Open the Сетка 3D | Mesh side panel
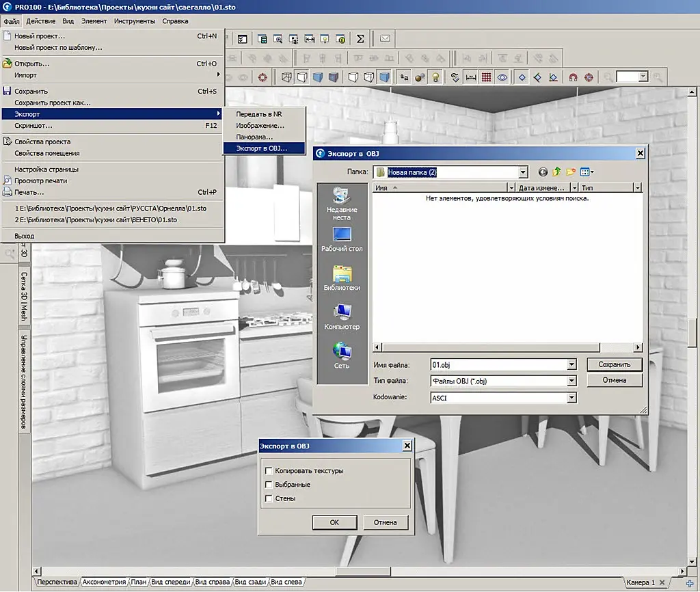This screenshot has height=592, width=700. point(24,297)
